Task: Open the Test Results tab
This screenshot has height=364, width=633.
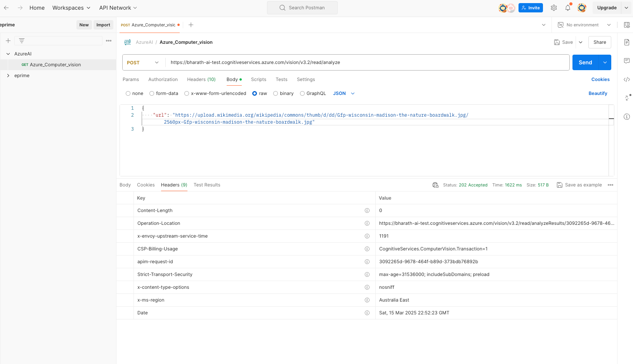Action: (207, 185)
